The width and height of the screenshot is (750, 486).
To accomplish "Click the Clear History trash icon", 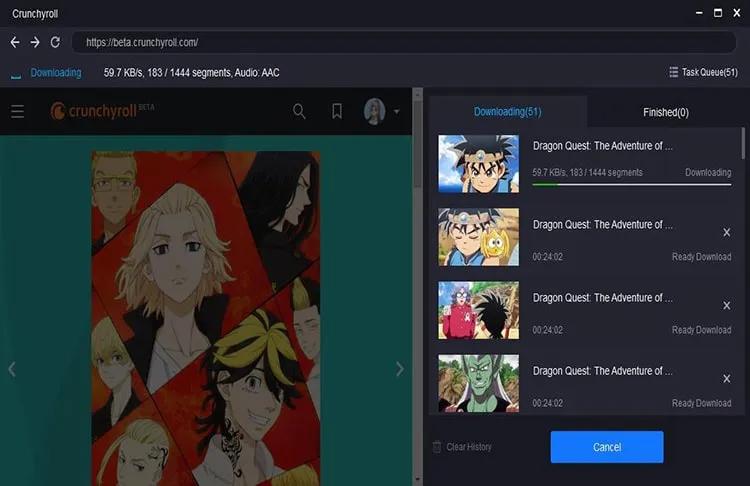I will coord(437,447).
